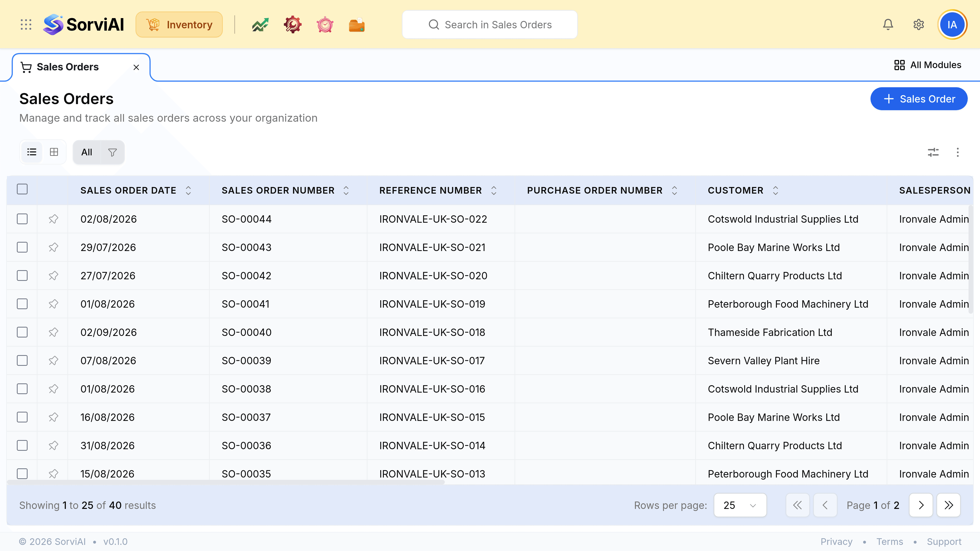This screenshot has width=980, height=551.
Task: Open the filter funnel icon
Action: pos(112,152)
